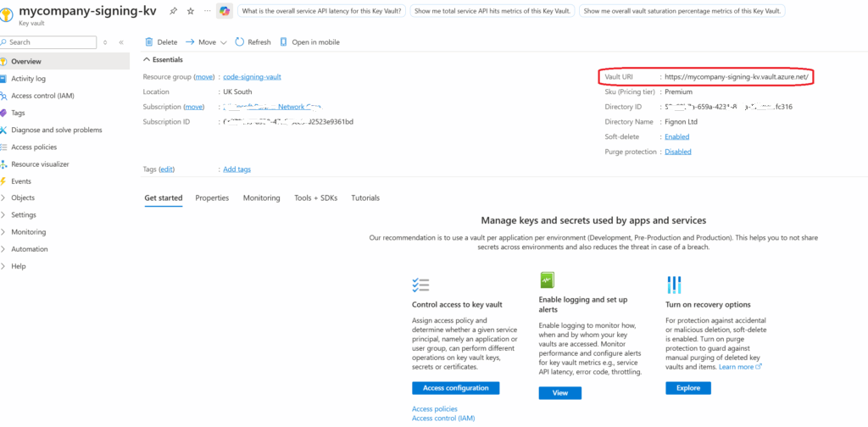Viewport: 868px width, 427px height.
Task: Open the Copilot icon in header
Action: tap(224, 11)
